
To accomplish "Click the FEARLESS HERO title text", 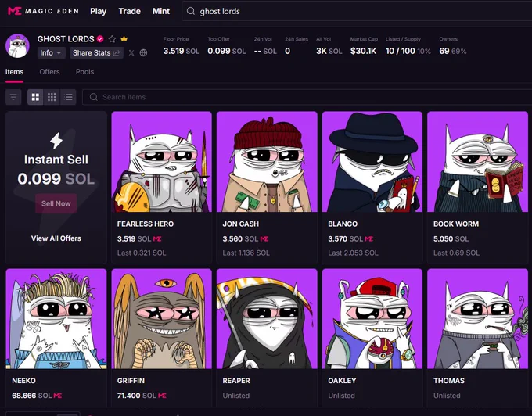I will [146, 224].
